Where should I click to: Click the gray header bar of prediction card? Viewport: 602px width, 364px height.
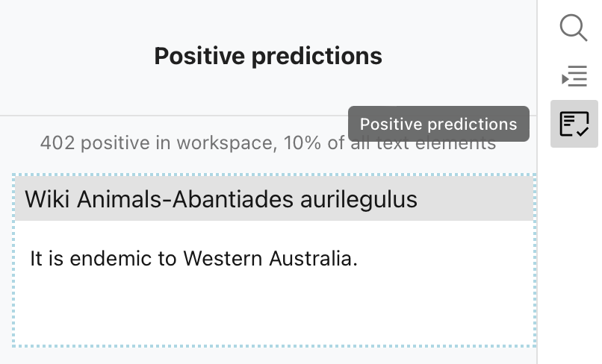click(x=275, y=198)
